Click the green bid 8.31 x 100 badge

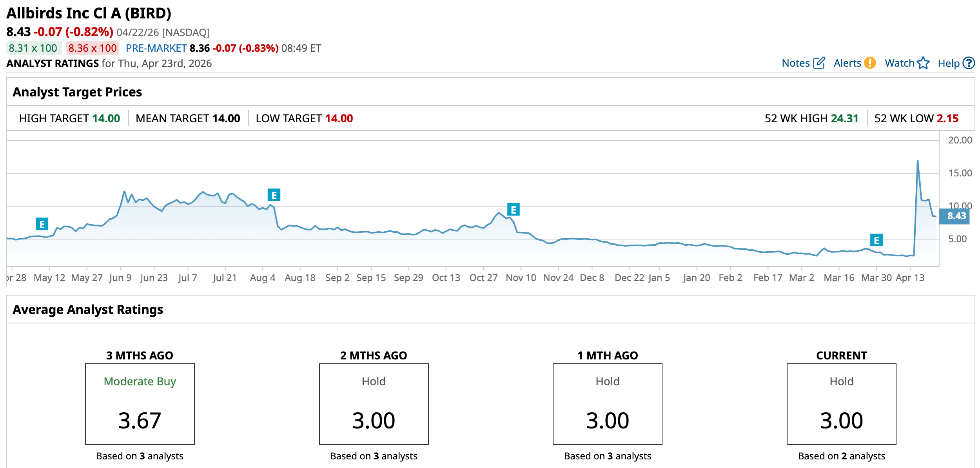33,48
